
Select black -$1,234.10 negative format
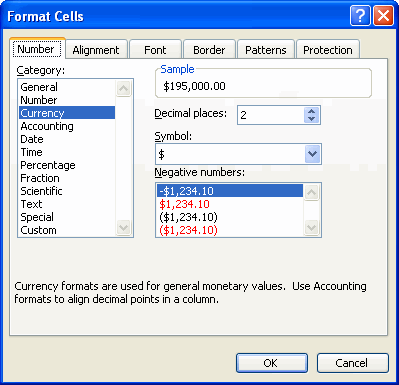point(230,191)
